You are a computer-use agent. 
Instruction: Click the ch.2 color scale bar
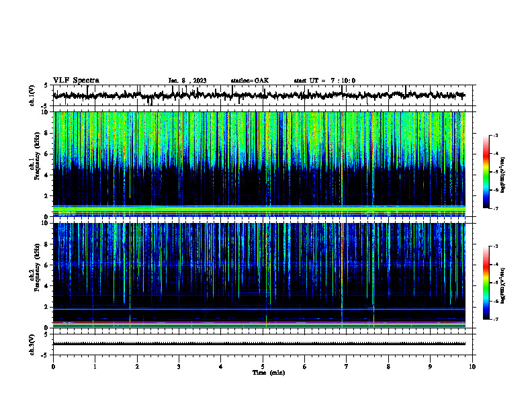pos(486,283)
